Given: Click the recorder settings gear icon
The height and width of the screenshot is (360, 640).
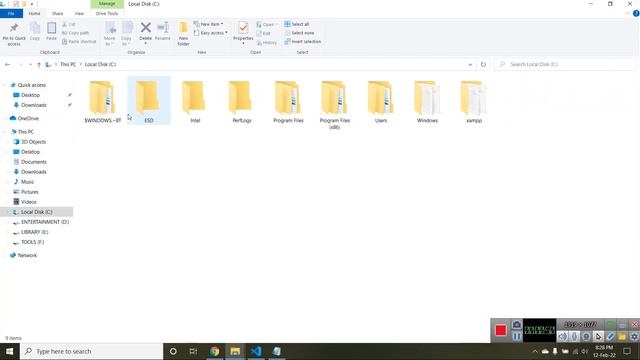Looking at the screenshot, I should point(634,336).
